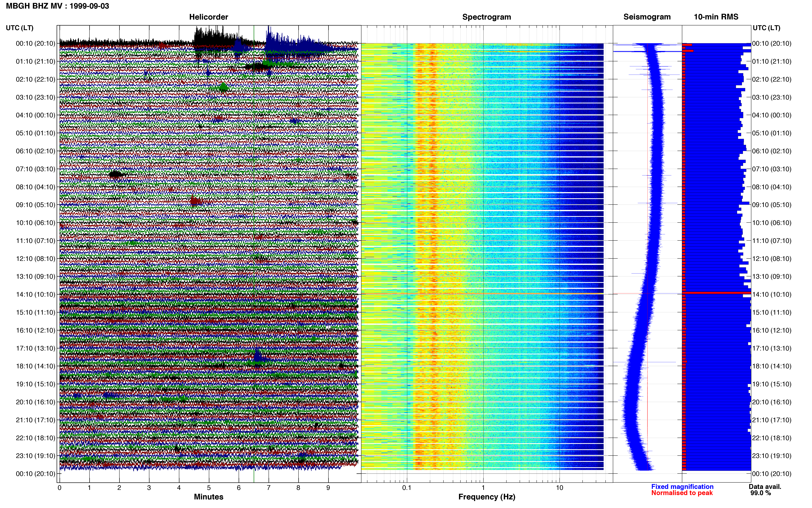The height and width of the screenshot is (508, 812).
Task: Click minute tick label 5 under Helicorder
Action: [209, 487]
